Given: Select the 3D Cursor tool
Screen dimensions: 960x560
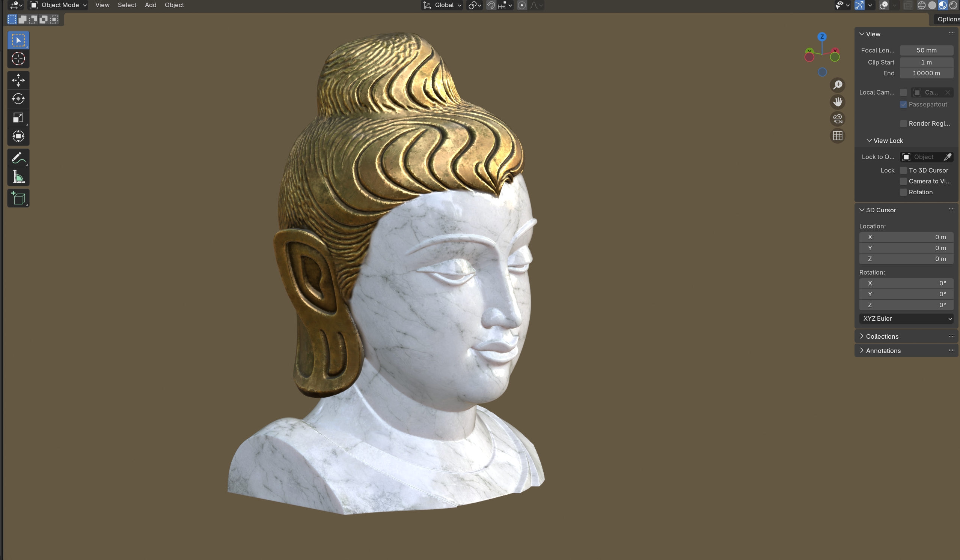Looking at the screenshot, I should click(18, 59).
